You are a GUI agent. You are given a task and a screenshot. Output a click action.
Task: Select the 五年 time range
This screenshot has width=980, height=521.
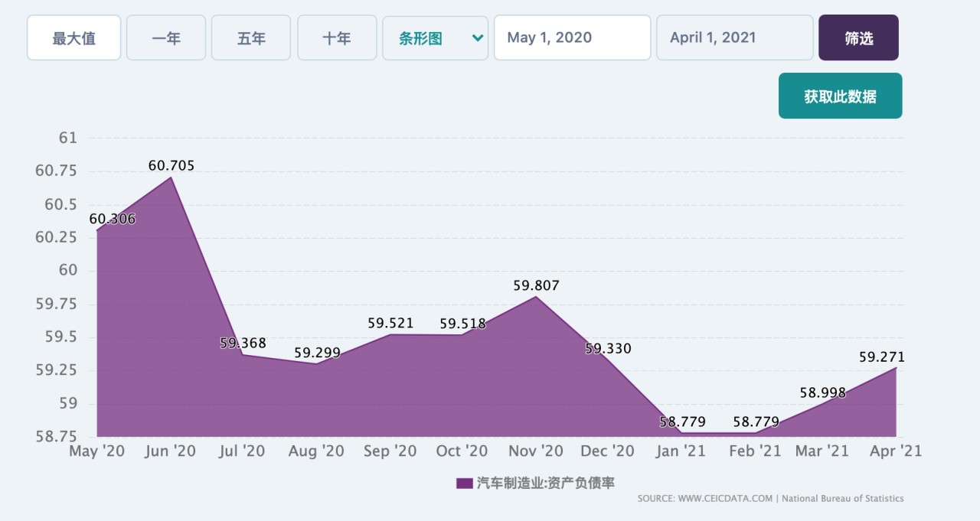pos(250,37)
